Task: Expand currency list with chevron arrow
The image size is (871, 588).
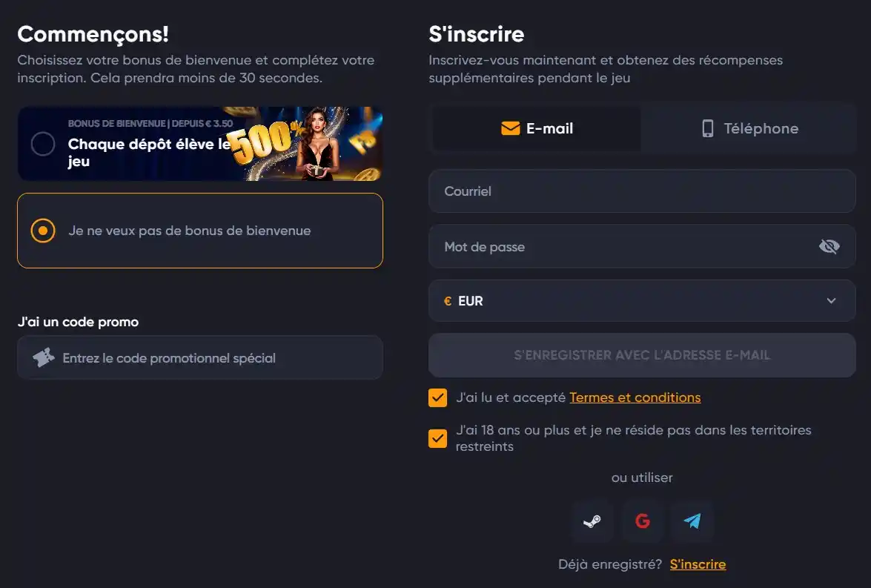Action: [831, 301]
